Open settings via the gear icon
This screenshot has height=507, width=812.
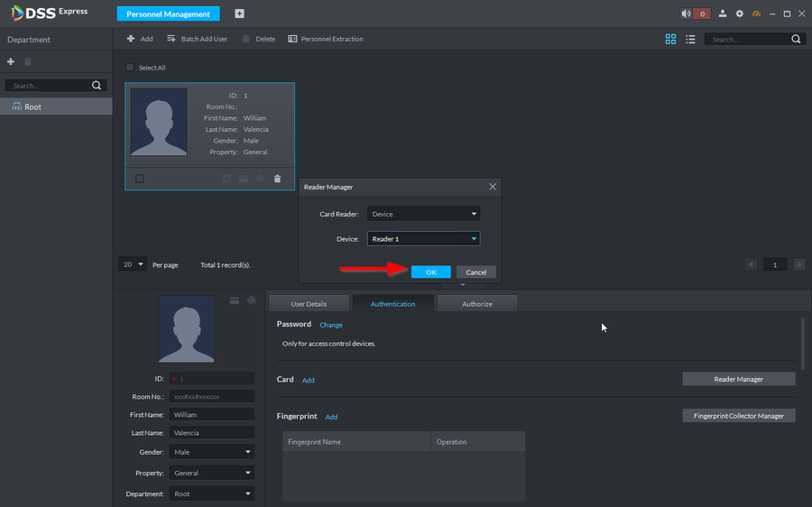coord(740,14)
